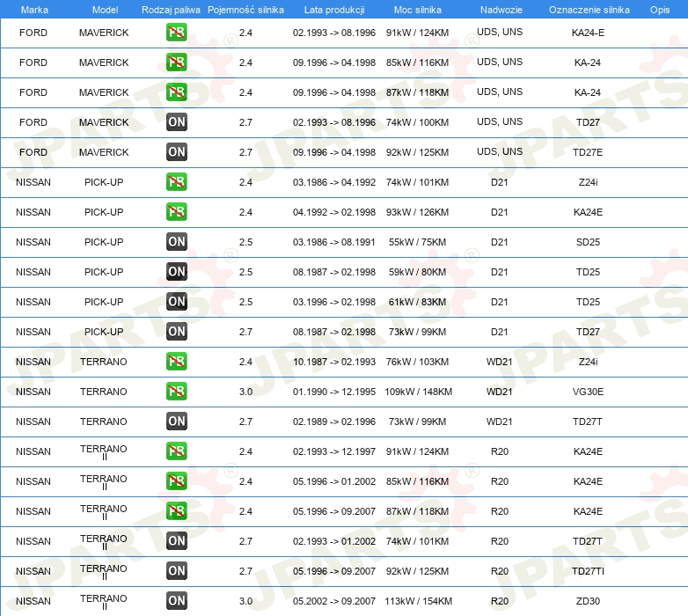Click petrol icon for Terrano II 02.1993 -> 12.1997

click(176, 451)
